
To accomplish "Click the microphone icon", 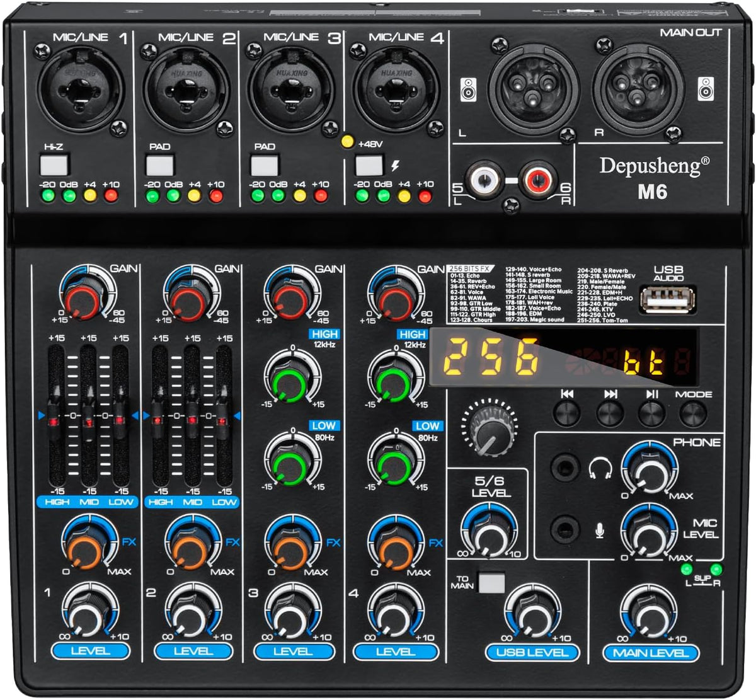I will (x=600, y=531).
